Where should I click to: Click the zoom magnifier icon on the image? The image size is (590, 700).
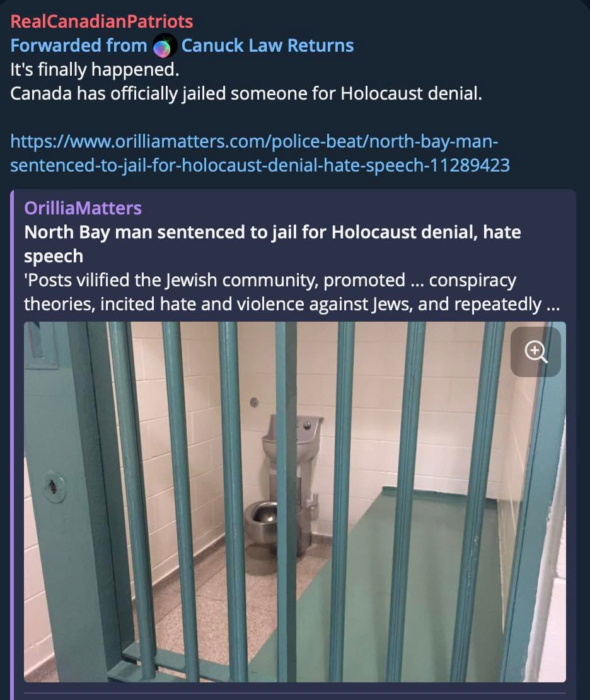tap(536, 351)
